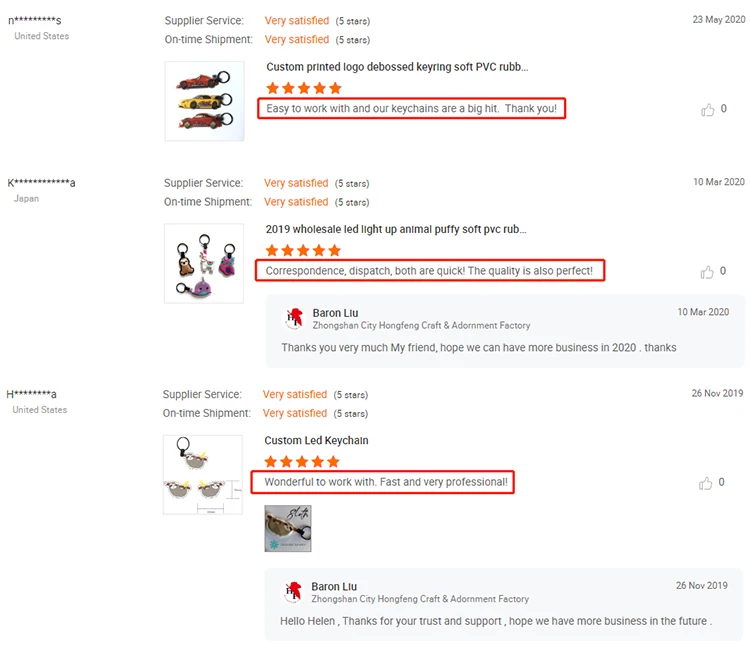Click the five-star rating on the first review
This screenshot has height=649, width=750.
click(x=304, y=88)
